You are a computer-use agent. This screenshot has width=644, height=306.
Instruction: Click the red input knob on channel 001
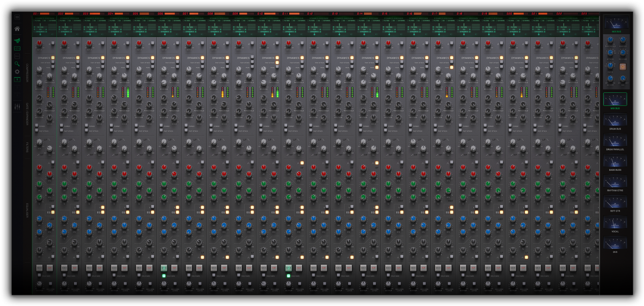[39, 43]
